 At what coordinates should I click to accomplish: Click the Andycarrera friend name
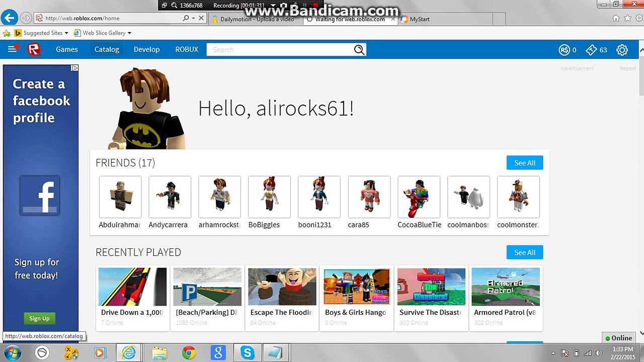[x=168, y=225]
